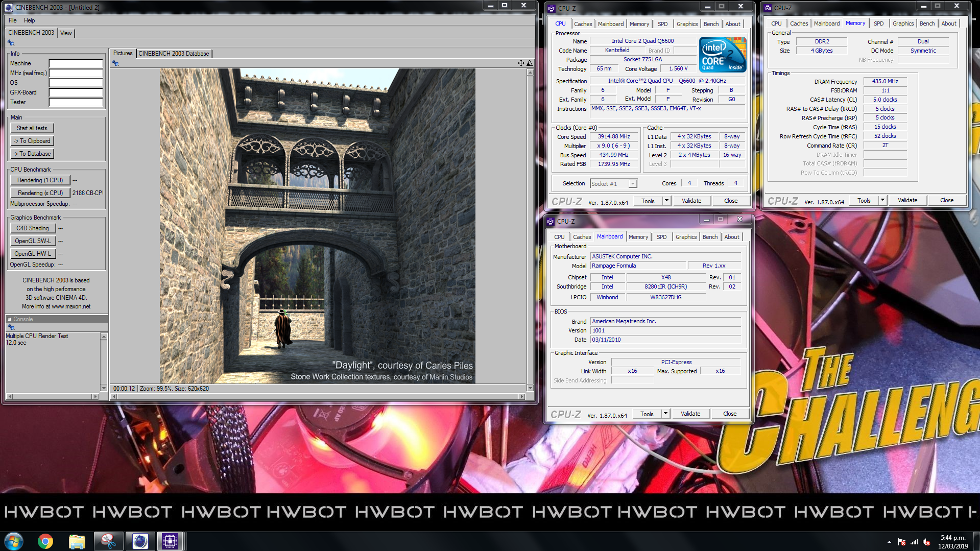Open the Help menu in CINEBENCH
This screenshot has width=980, height=551.
(30, 20)
